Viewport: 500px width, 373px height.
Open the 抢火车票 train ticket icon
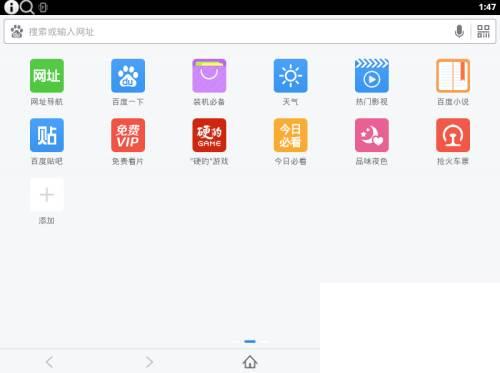(x=453, y=135)
